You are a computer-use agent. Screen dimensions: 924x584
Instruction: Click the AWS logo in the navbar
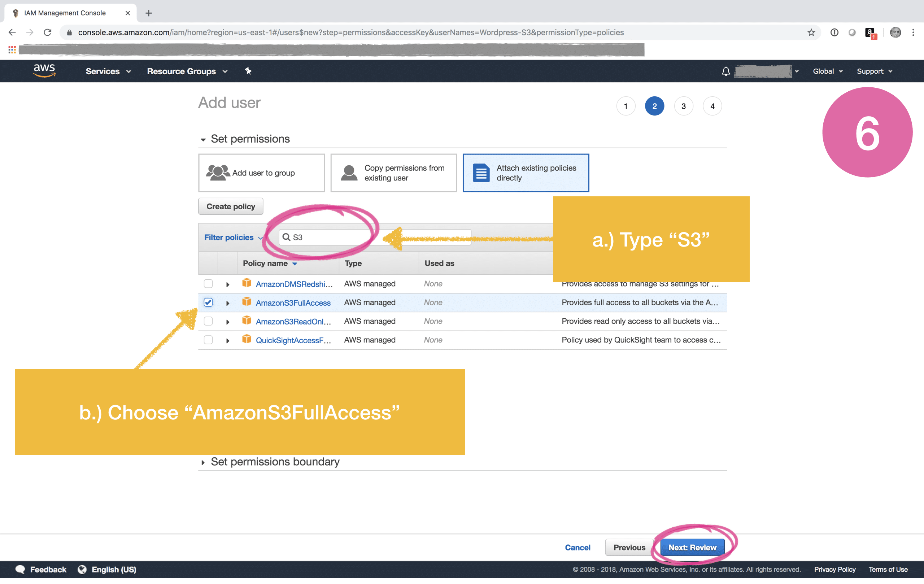(44, 71)
